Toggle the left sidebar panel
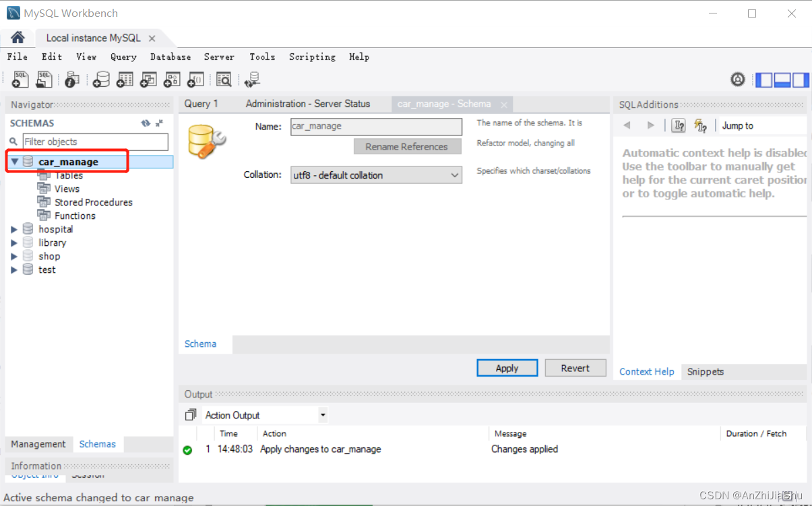The width and height of the screenshot is (812, 506). (764, 80)
